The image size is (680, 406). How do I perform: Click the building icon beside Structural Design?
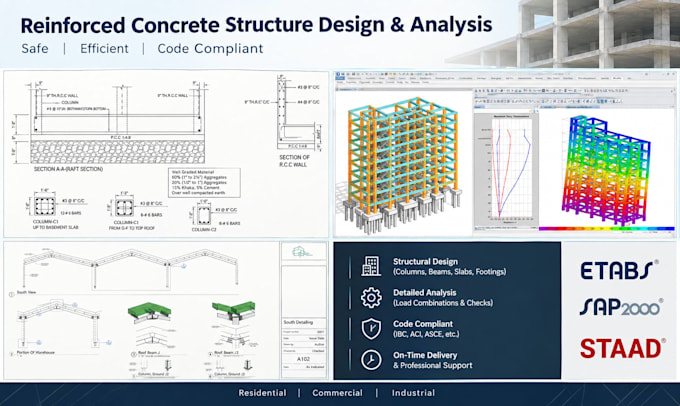pos(371,266)
